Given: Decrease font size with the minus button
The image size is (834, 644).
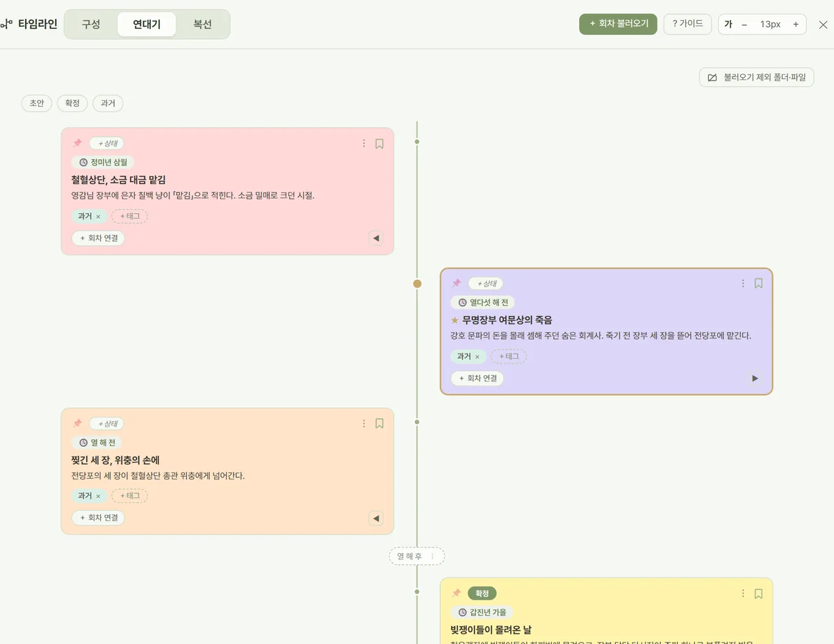Looking at the screenshot, I should 744,24.
